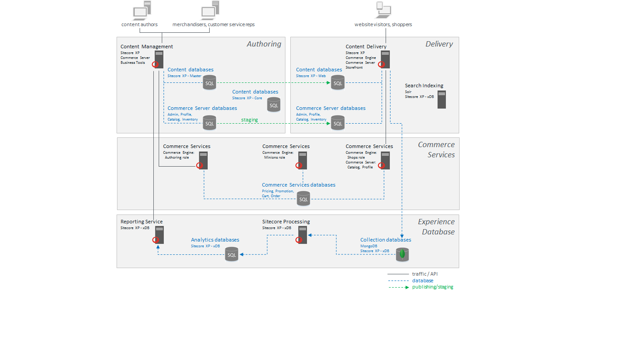Click the 'MongoDB' text
This screenshot has width=644, height=347.
tap(369, 246)
